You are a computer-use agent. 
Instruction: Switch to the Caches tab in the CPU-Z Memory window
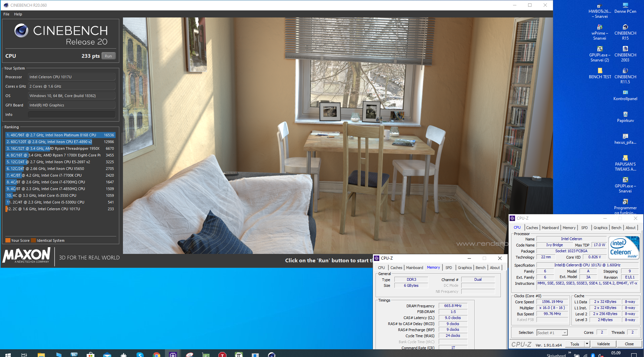(x=396, y=268)
